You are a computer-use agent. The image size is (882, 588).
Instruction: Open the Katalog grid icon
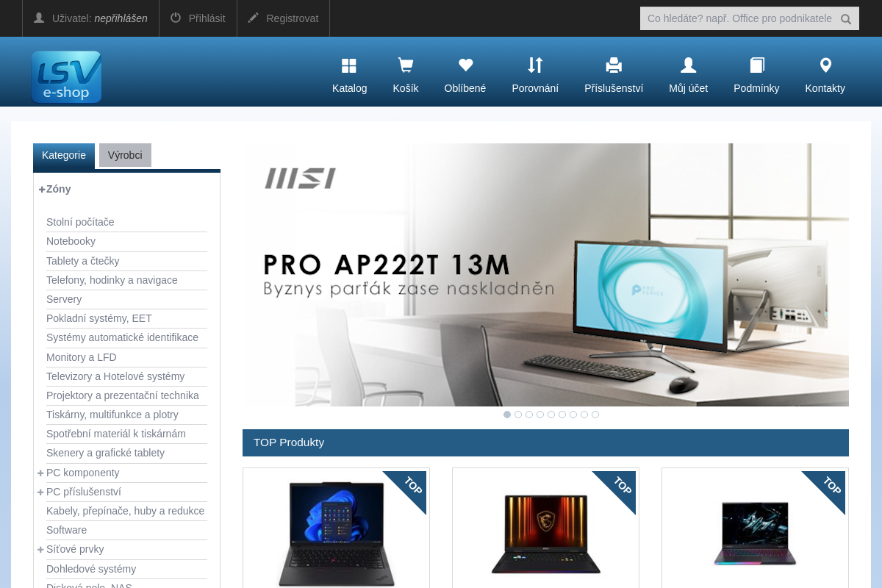tap(349, 65)
